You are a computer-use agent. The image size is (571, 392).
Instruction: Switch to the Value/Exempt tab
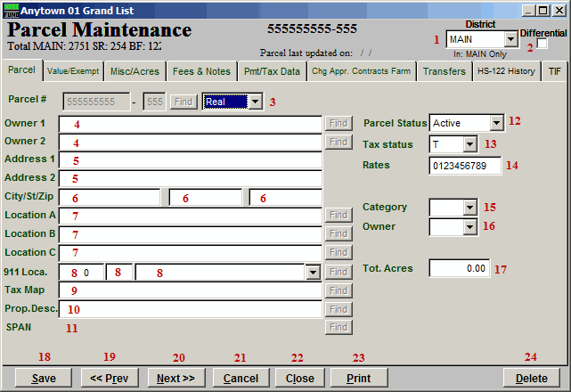72,71
